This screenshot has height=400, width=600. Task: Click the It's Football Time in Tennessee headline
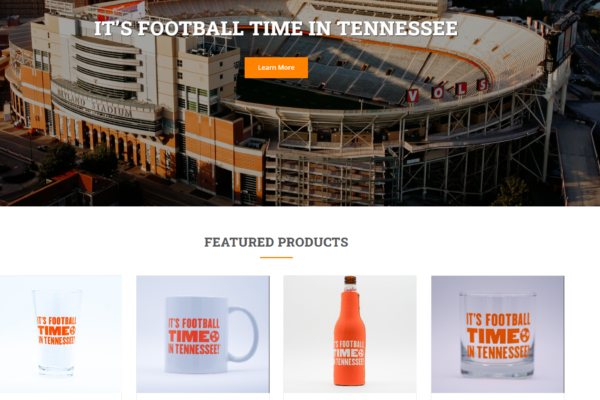pyautogui.click(x=276, y=29)
